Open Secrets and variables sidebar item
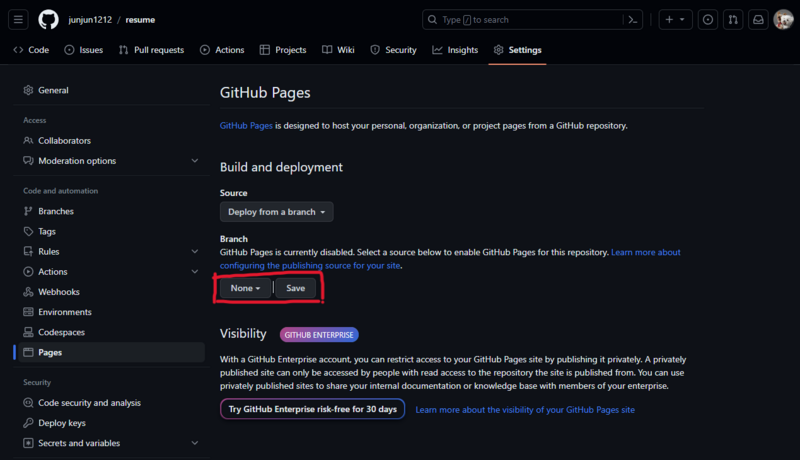Image resolution: width=800 pixels, height=460 pixels. click(79, 443)
